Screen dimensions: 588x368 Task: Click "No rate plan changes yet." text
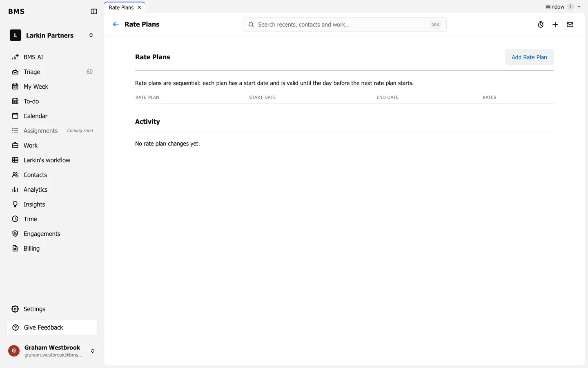[x=167, y=144]
